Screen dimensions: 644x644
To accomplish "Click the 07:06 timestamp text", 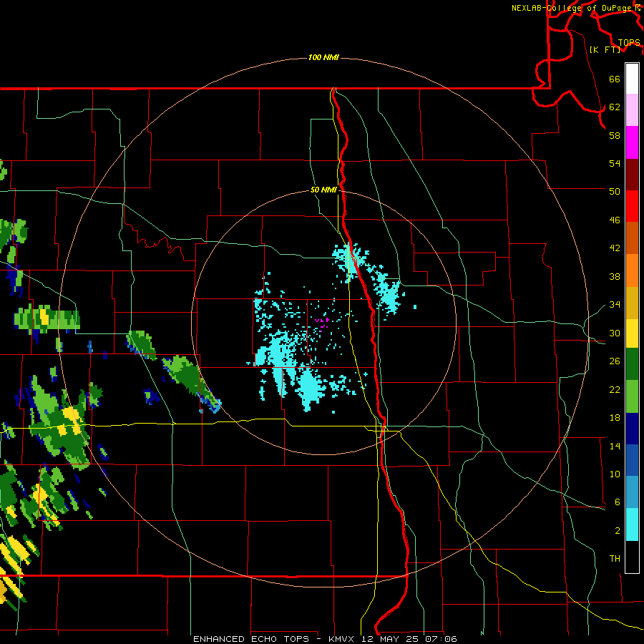I will [x=441, y=639].
